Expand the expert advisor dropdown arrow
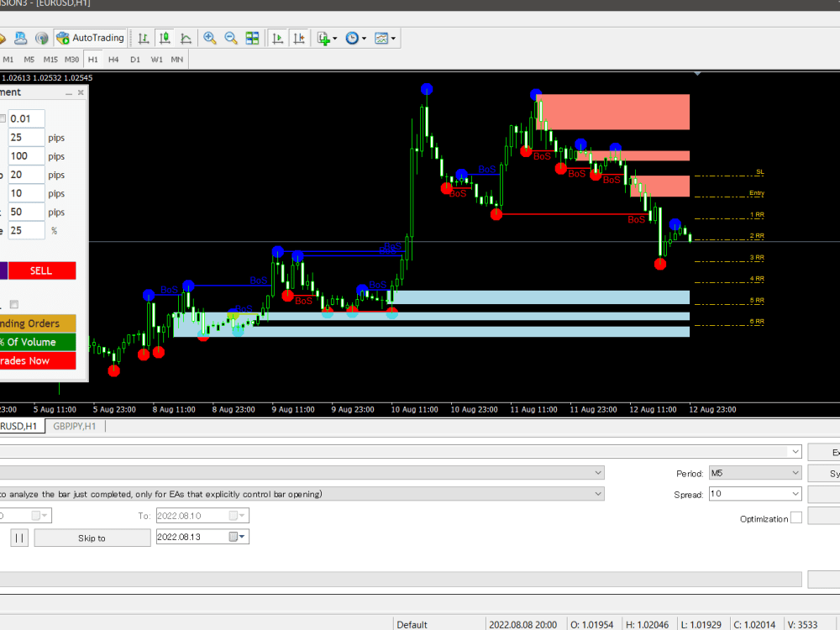This screenshot has width=840, height=630. click(x=795, y=452)
